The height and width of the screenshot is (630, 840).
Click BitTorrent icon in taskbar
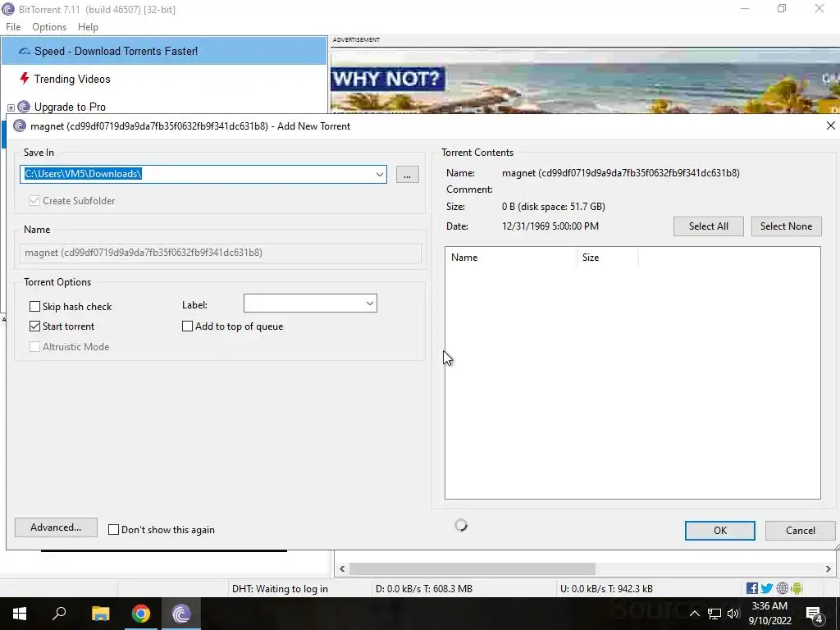(181, 614)
